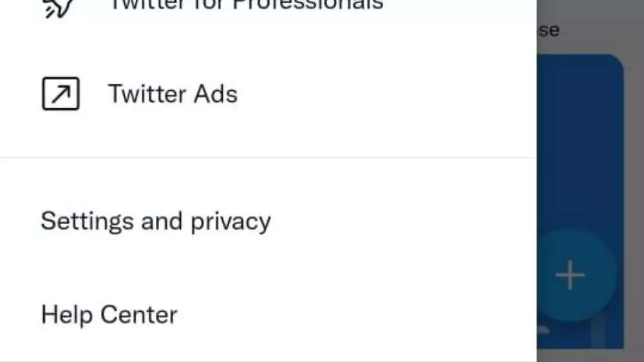Image resolution: width=644 pixels, height=362 pixels.
Task: Click the Twitter Ads external-link arrow icon
Action: coord(61,94)
